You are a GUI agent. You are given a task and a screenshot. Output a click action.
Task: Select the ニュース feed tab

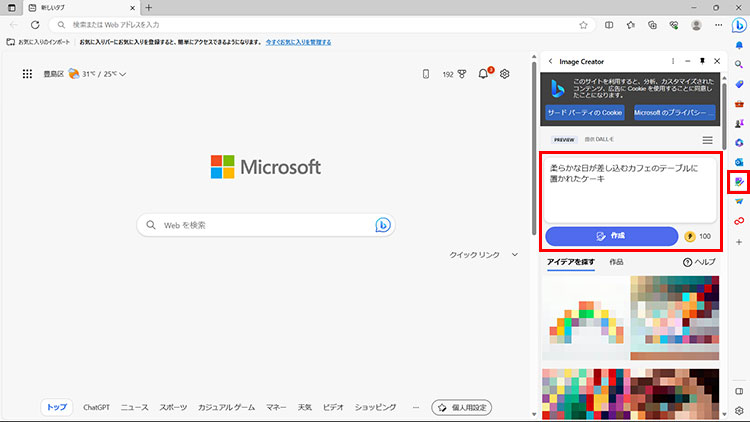point(134,407)
